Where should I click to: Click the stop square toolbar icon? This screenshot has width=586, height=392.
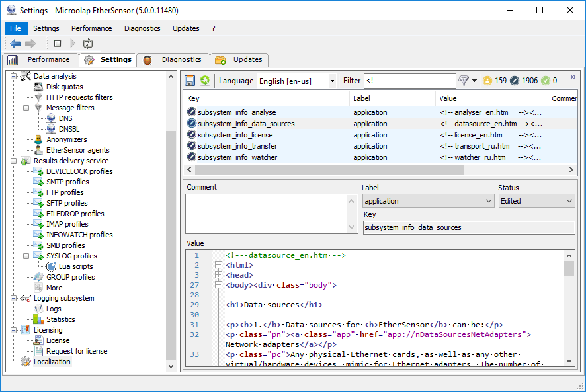(58, 44)
